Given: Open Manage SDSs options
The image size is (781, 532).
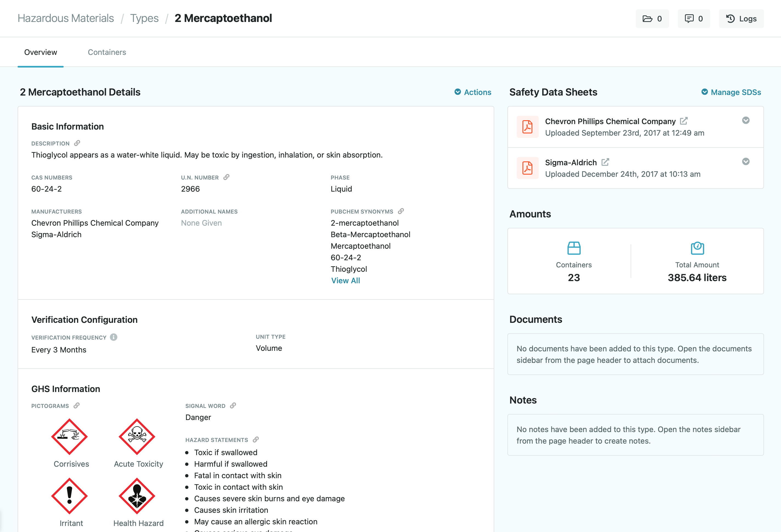Looking at the screenshot, I should tap(731, 92).
